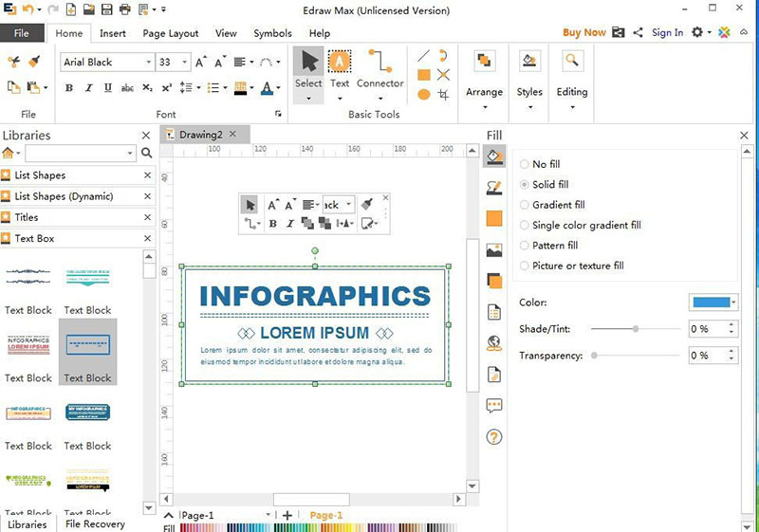The height and width of the screenshot is (532, 759).
Task: Expand the Arrange dropdown
Action: [485, 107]
